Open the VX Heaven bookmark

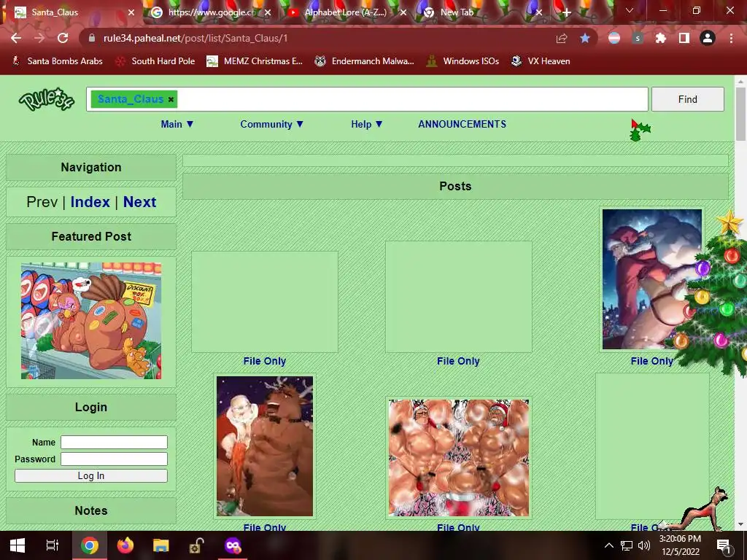click(541, 61)
